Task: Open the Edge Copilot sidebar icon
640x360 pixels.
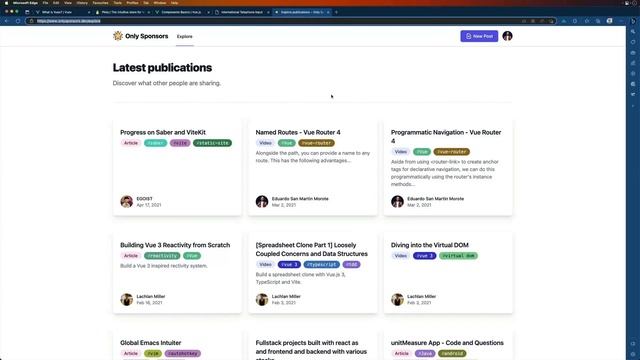Action: pos(633,21)
